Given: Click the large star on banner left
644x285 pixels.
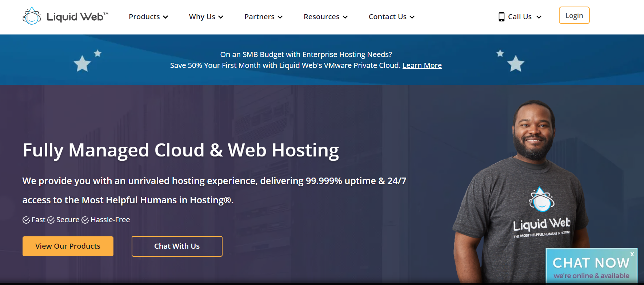Looking at the screenshot, I should click(82, 64).
